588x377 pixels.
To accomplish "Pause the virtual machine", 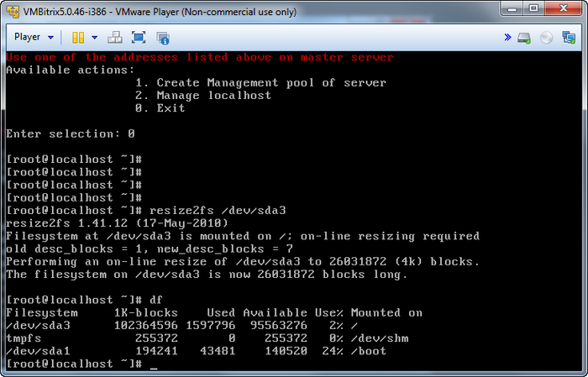I will pos(78,38).
